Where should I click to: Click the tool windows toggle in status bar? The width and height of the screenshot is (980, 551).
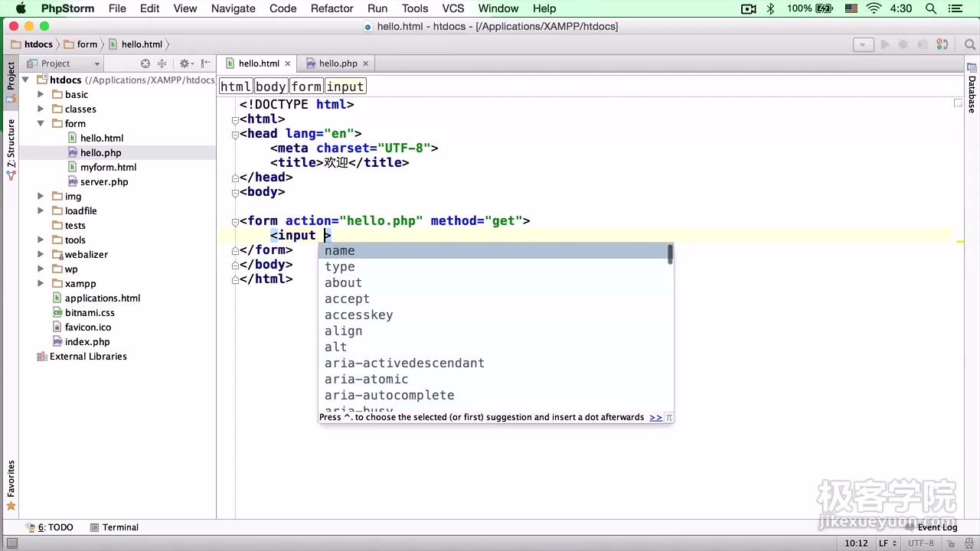click(11, 543)
